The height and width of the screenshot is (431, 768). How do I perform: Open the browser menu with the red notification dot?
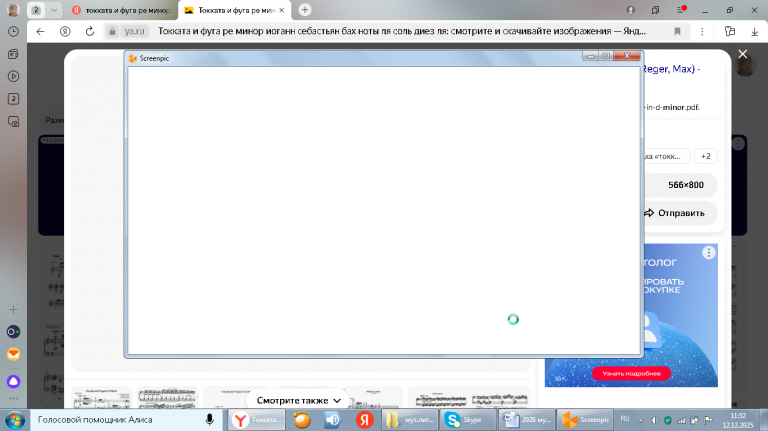pyautogui.click(x=681, y=9)
